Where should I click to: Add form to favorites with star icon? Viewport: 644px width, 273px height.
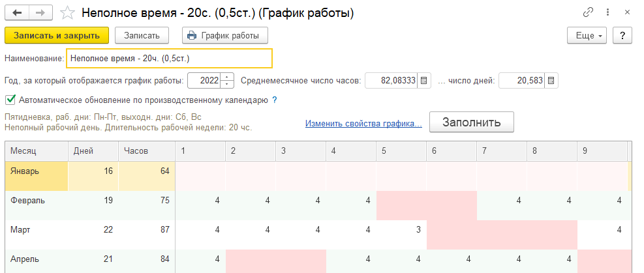(x=67, y=13)
